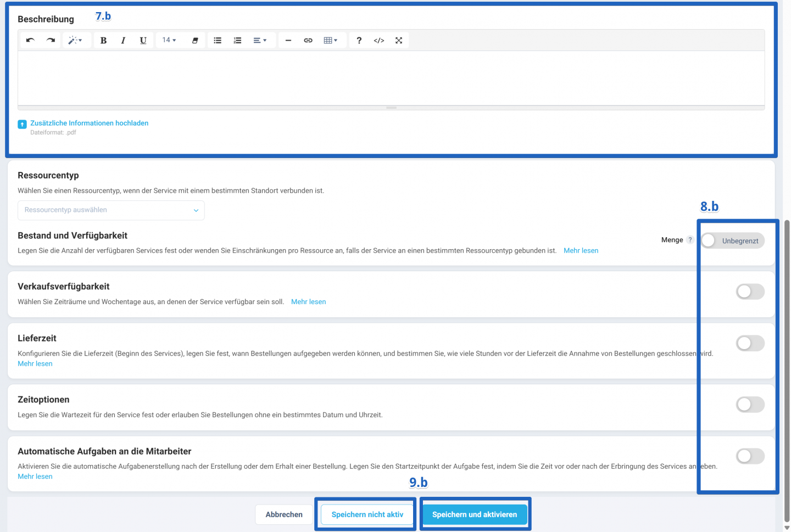Open Mehr lesen for Bestand und Verfügbarkeit
791x532 pixels.
581,250
